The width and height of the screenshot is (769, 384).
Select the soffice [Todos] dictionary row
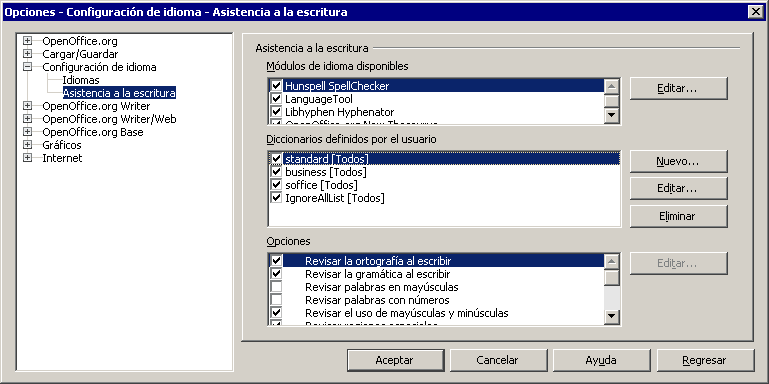(x=444, y=185)
